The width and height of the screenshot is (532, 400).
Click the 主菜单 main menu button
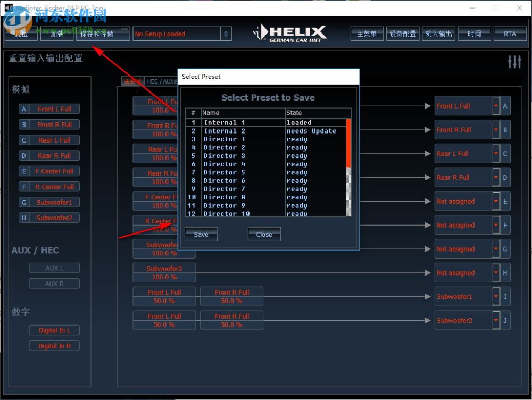point(367,33)
